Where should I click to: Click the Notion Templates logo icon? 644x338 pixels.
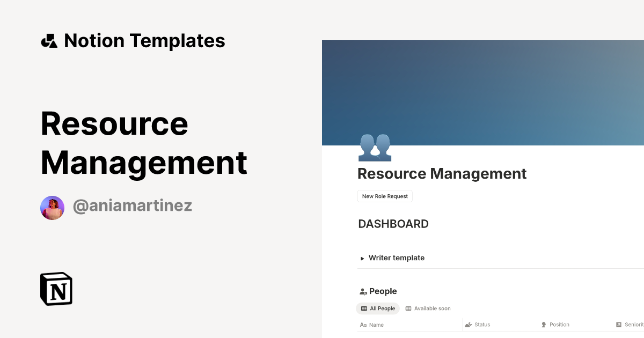[x=49, y=40]
